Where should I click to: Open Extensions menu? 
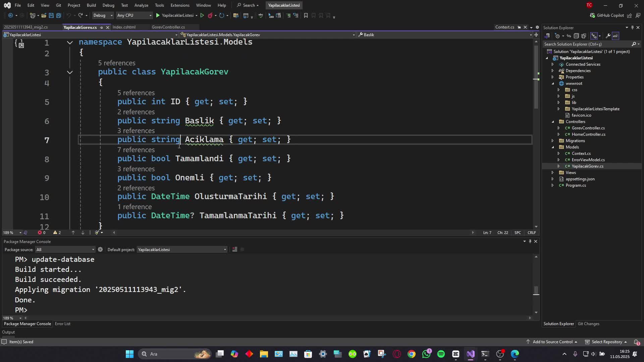(180, 5)
